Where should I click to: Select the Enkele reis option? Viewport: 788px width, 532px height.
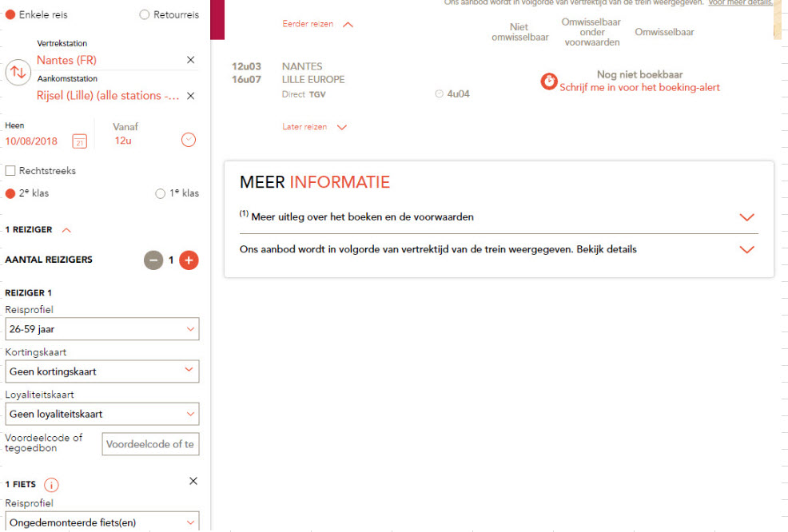point(10,14)
